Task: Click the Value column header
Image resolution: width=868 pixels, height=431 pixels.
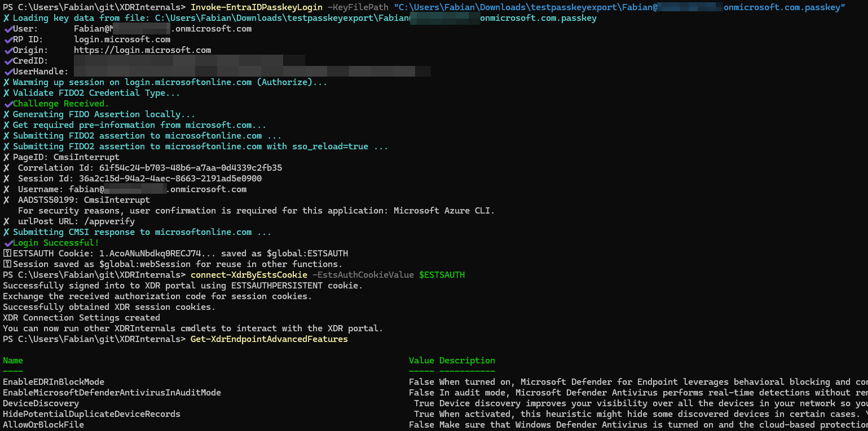Action: point(421,361)
